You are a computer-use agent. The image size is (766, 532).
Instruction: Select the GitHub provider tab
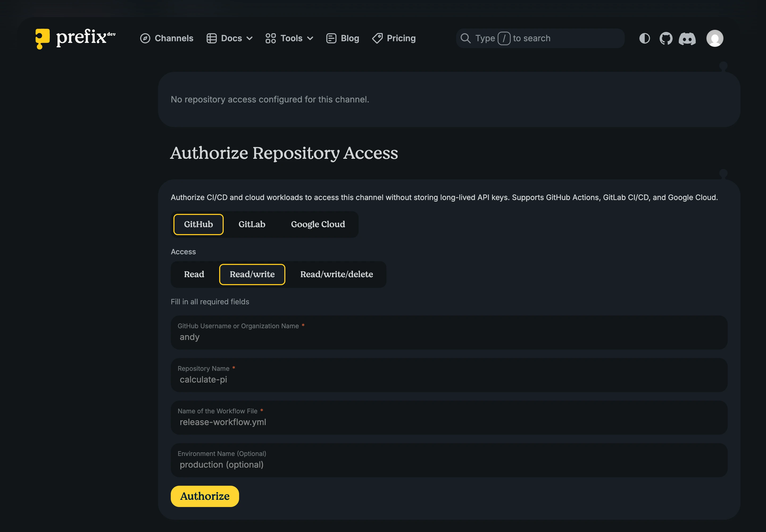(x=198, y=224)
